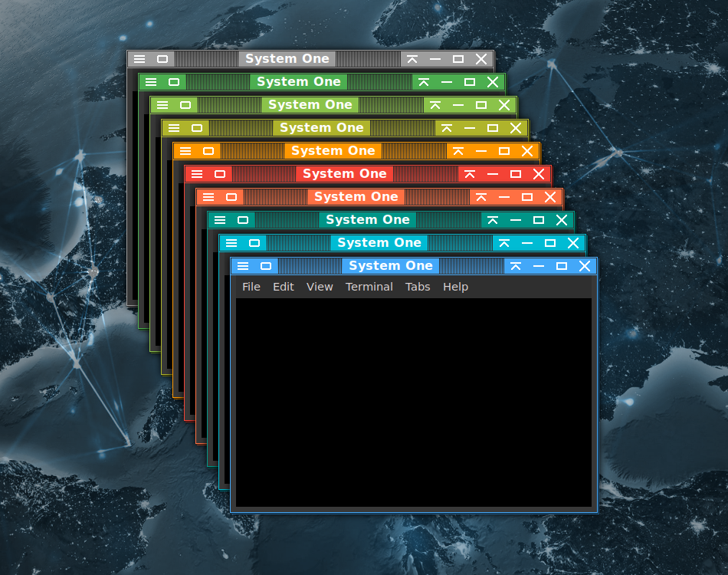Open the Tabs menu in the blue window

pyautogui.click(x=418, y=287)
